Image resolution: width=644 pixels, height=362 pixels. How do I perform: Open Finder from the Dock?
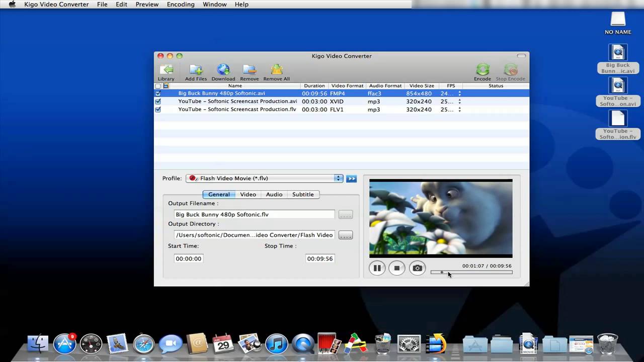38,344
